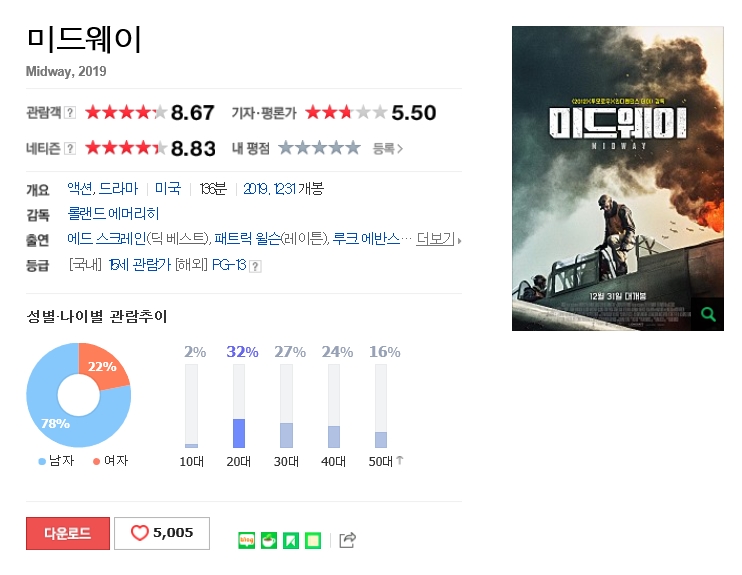Click the blog share icon

[247, 540]
